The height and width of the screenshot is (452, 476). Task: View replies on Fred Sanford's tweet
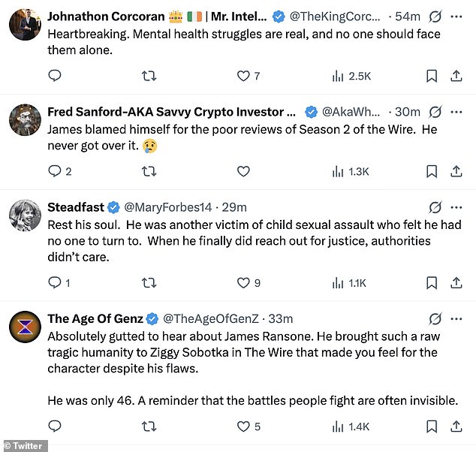point(54,171)
